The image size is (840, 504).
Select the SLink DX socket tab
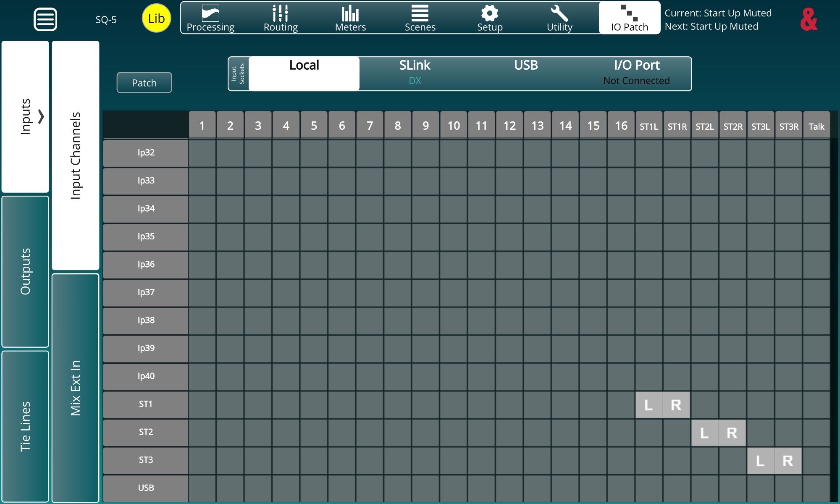(x=415, y=73)
